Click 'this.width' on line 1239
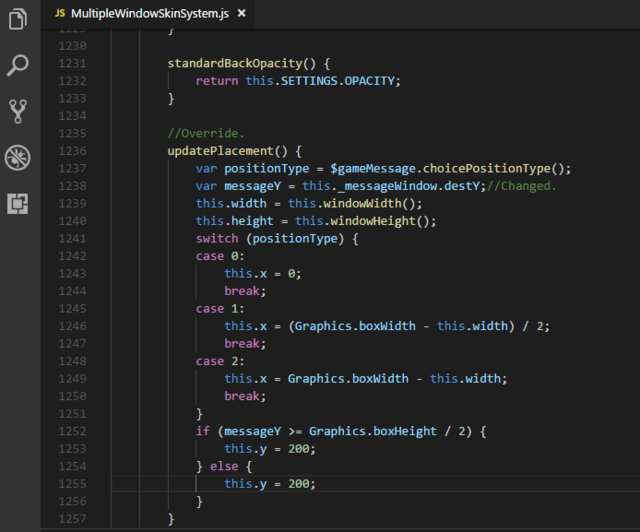The height and width of the screenshot is (532, 640). tap(231, 204)
